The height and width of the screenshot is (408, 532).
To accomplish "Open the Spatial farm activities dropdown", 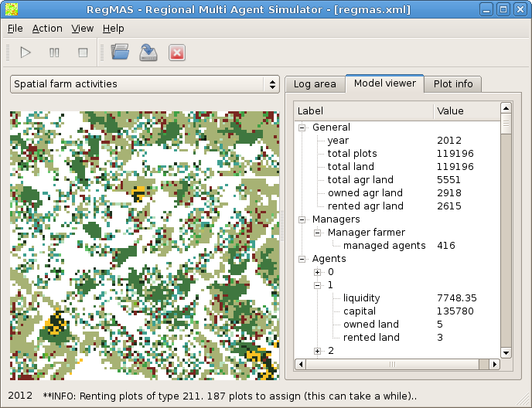I will tap(145, 84).
